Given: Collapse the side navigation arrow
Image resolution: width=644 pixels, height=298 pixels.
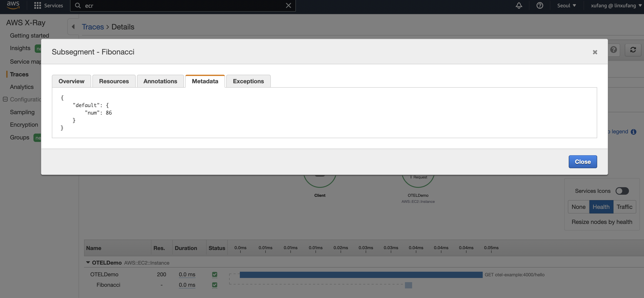Looking at the screenshot, I should click(x=73, y=27).
